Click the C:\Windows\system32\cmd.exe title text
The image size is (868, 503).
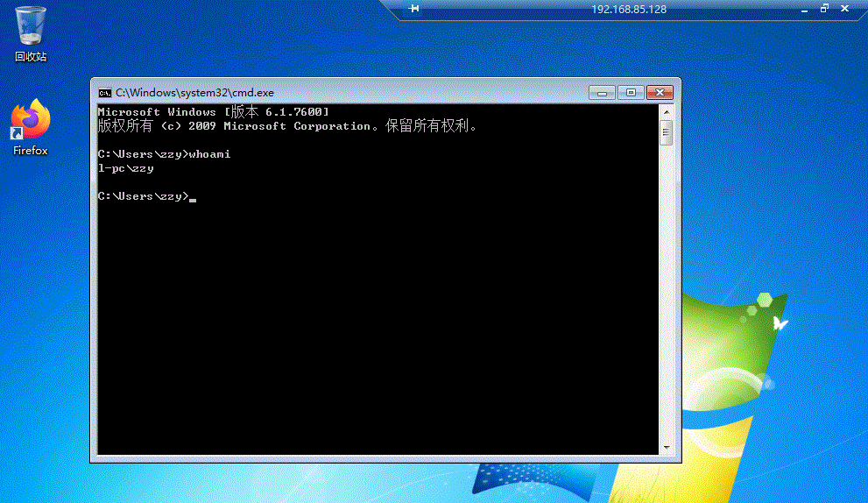pyautogui.click(x=194, y=93)
